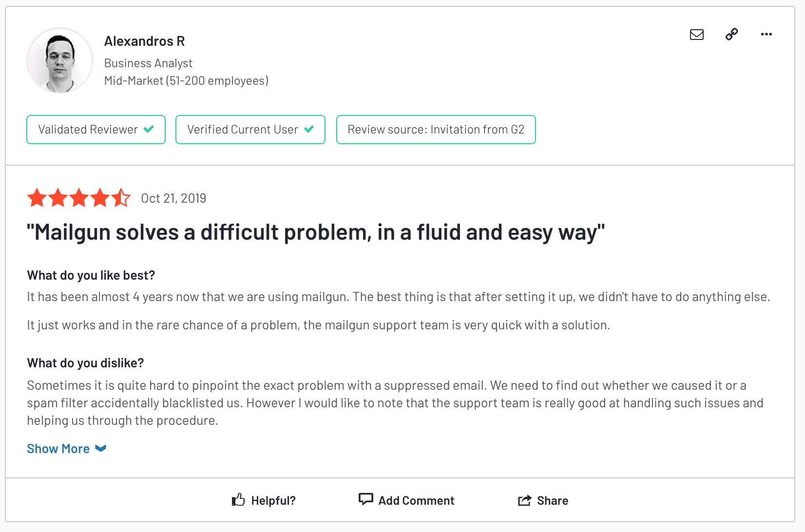Click the Verified Current User checkmark
This screenshot has width=805, height=532.
(309, 129)
